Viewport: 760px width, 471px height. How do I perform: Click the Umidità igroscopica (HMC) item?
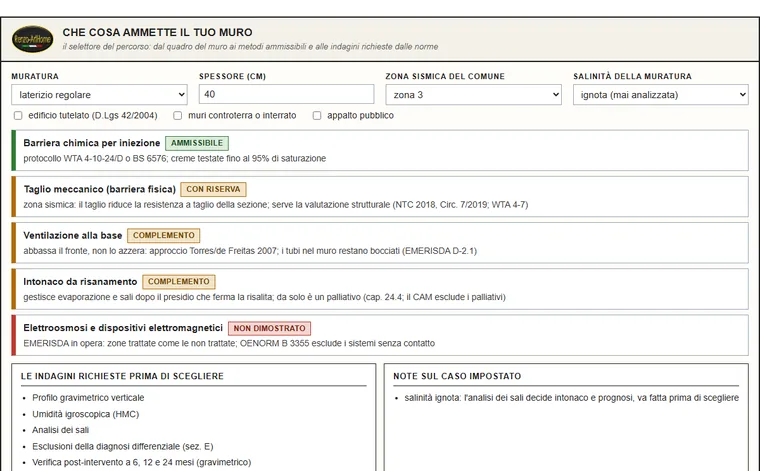pos(86,414)
